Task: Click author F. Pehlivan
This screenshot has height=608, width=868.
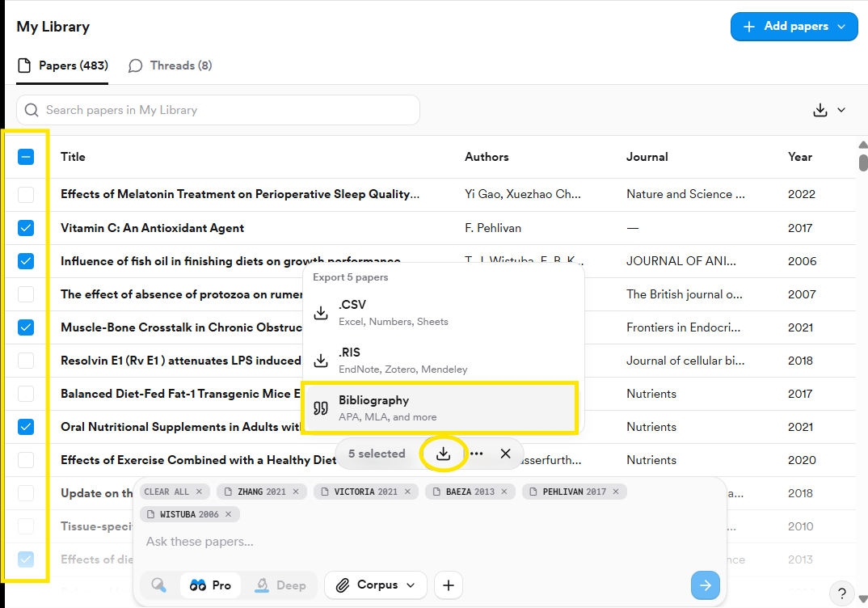Action: 493,227
